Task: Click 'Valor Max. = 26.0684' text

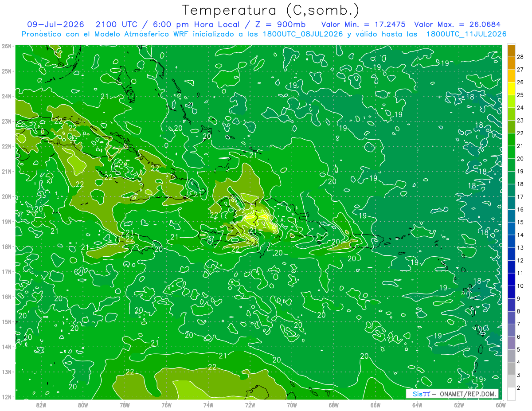Action: tap(457, 24)
